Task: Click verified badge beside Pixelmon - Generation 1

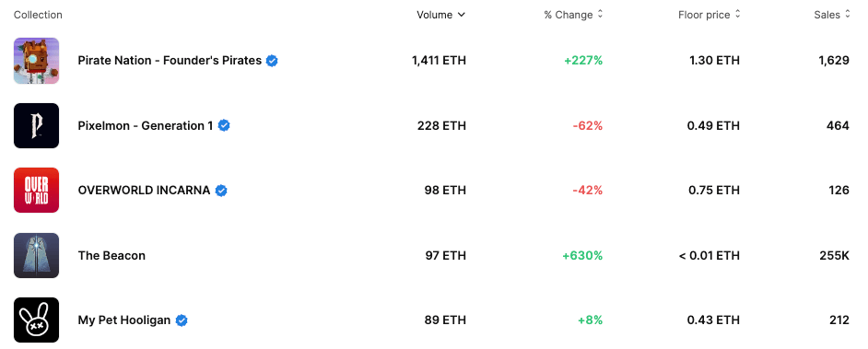Action: [x=224, y=125]
